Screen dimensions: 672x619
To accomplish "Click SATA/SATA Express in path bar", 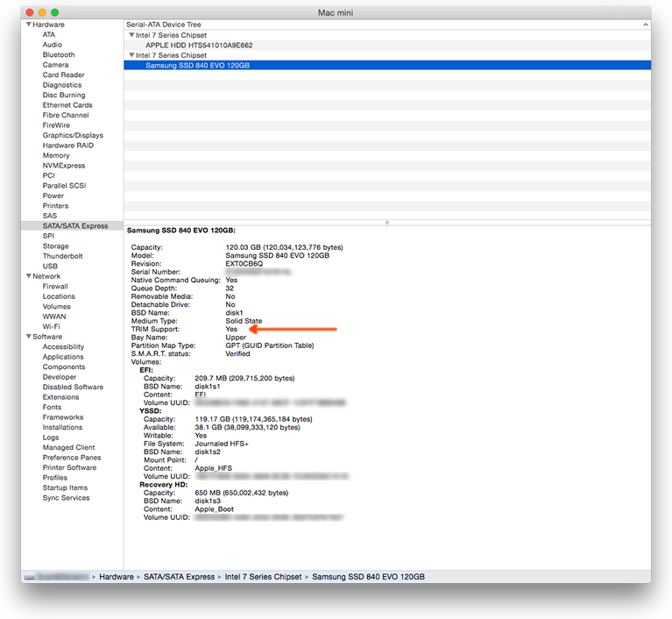I will [x=179, y=577].
